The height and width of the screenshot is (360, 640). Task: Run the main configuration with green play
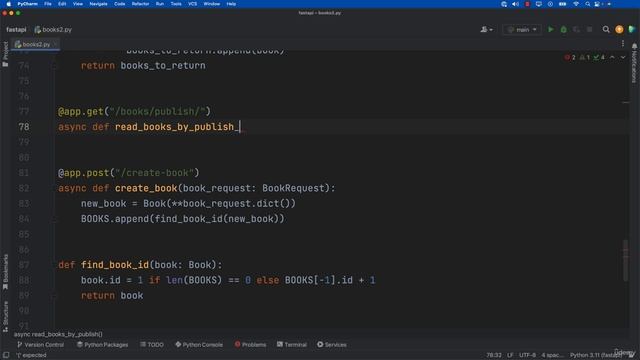(x=551, y=29)
